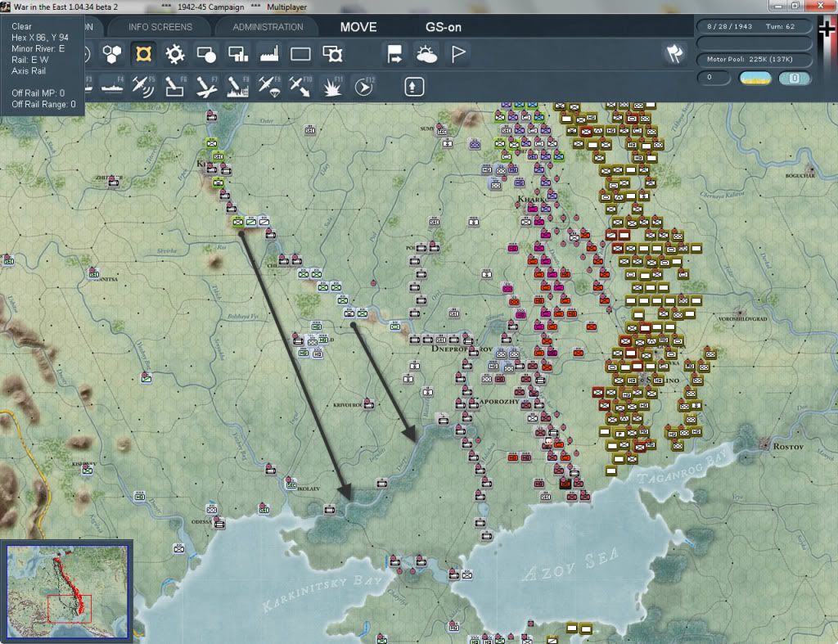Click the single pennant flag icon
The height and width of the screenshot is (644, 838).
pos(458,54)
